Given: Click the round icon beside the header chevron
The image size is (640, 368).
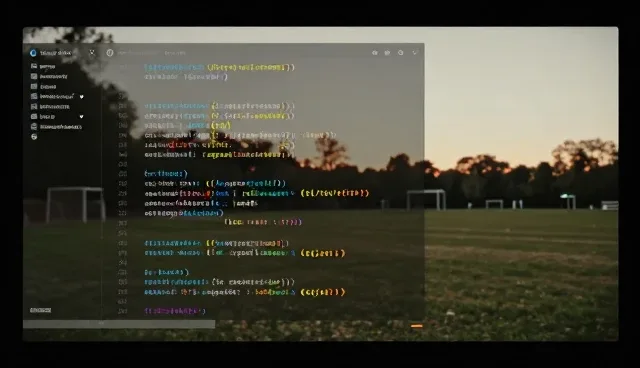Looking at the screenshot, I should pyautogui.click(x=401, y=53).
